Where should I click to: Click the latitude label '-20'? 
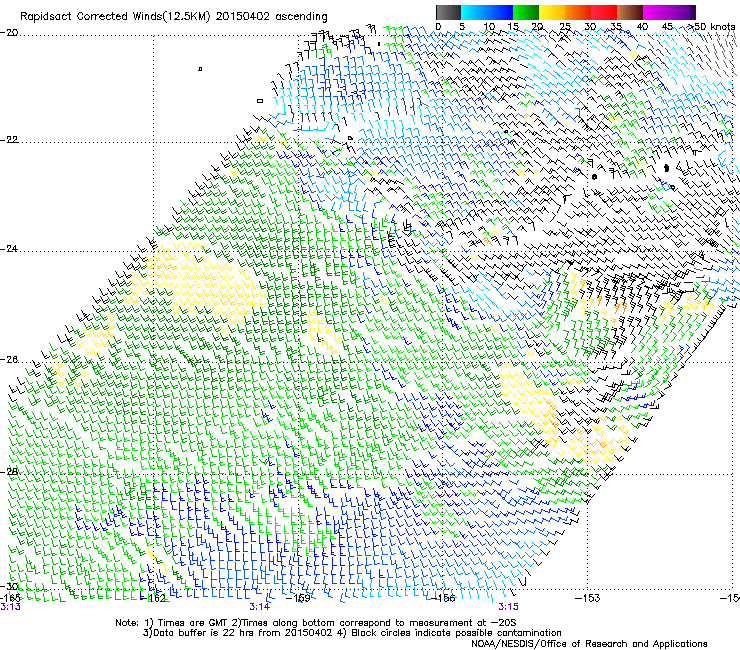(9, 33)
